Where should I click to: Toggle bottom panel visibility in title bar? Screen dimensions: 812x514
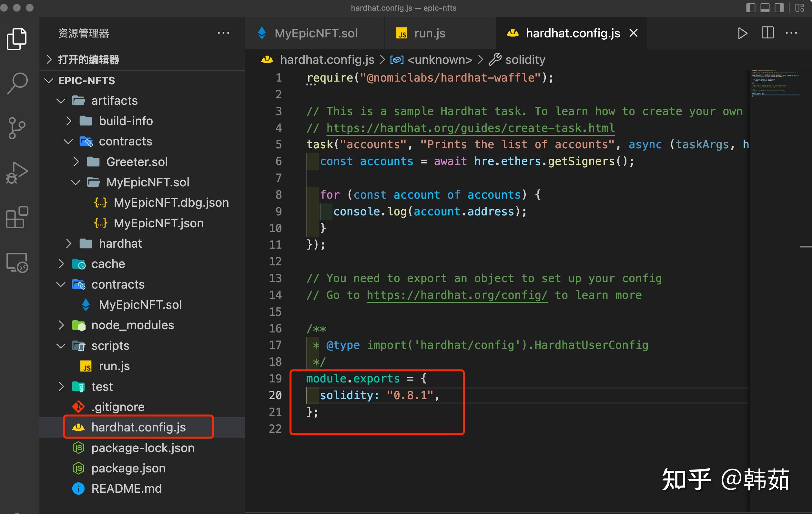[765, 8]
